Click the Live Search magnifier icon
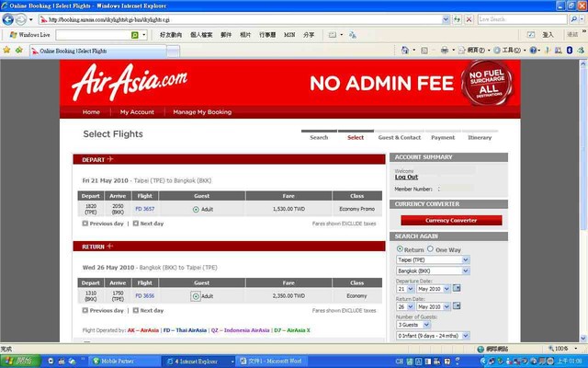 pos(573,19)
